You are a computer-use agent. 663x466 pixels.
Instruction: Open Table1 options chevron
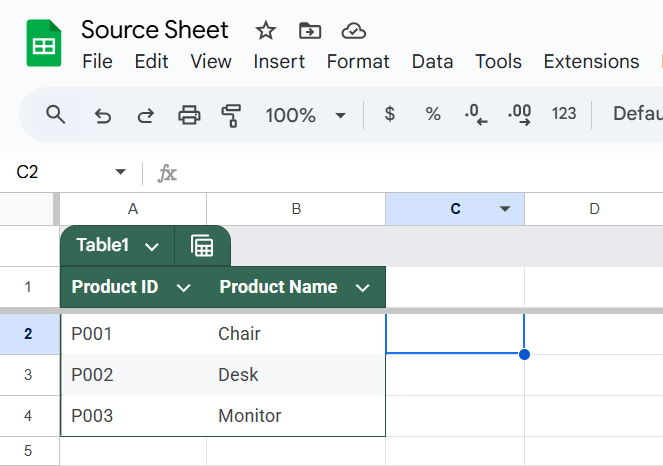coord(151,247)
